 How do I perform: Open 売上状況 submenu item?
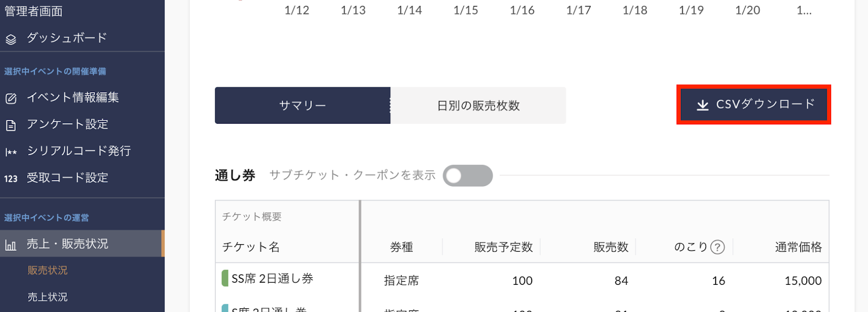48,297
